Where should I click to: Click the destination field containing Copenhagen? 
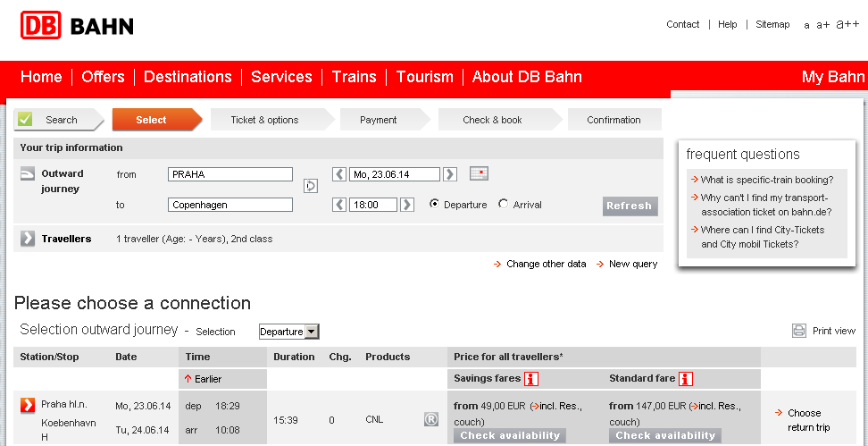[230, 205]
